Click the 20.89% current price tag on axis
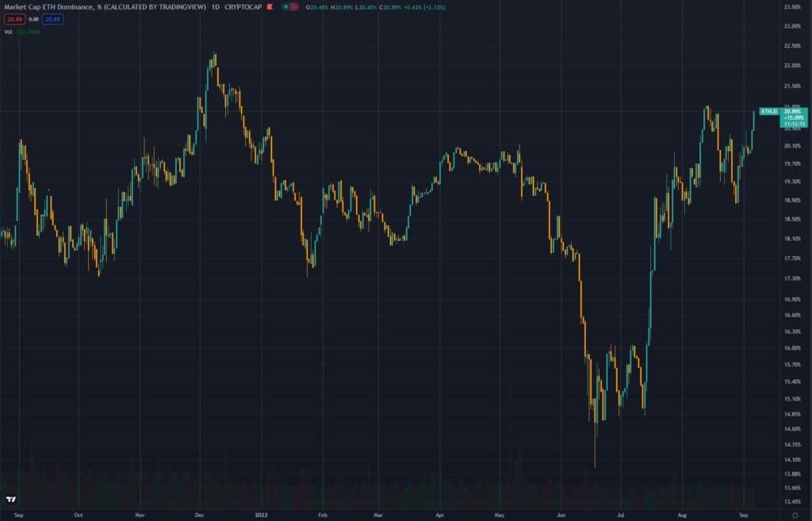The height and width of the screenshot is (521, 812). (x=792, y=111)
